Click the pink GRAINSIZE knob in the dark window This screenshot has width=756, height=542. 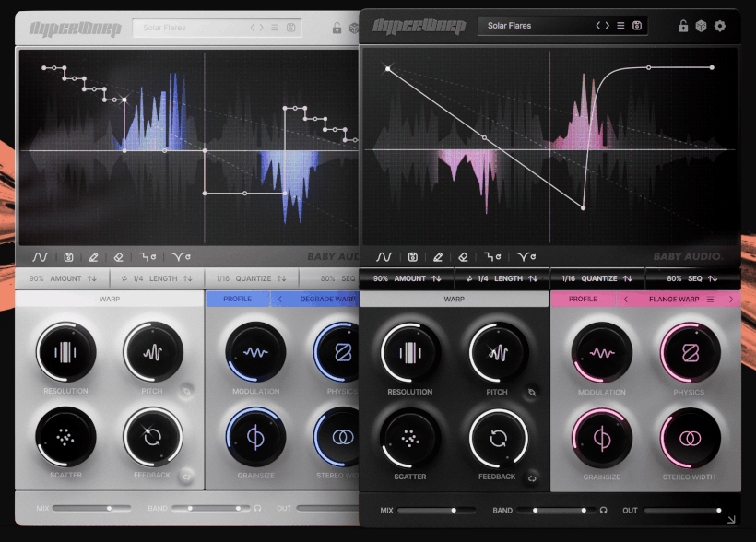(x=602, y=439)
